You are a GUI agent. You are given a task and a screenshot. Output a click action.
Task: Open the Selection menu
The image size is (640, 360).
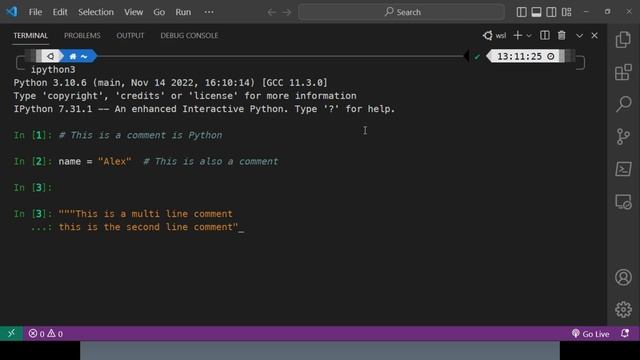(96, 12)
